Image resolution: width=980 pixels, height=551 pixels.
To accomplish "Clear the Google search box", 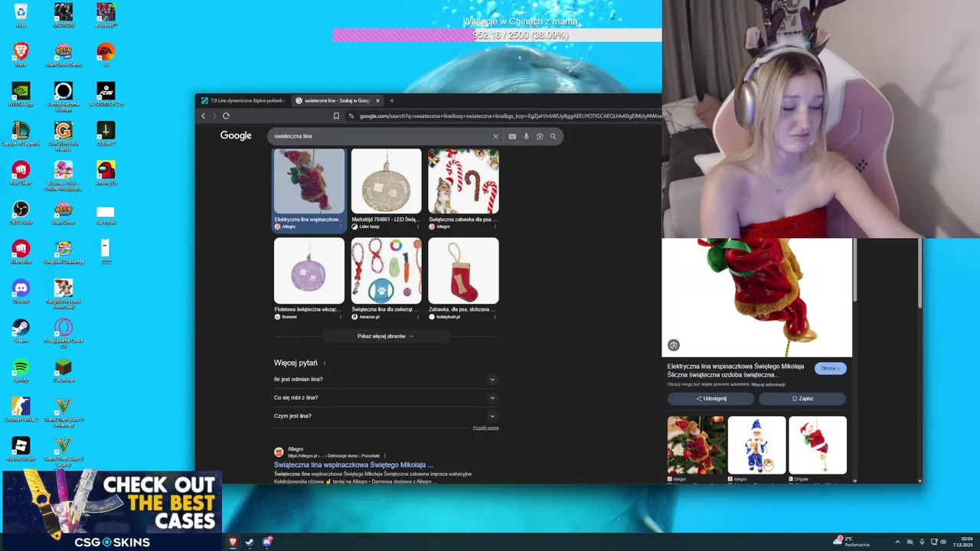I will click(x=495, y=136).
